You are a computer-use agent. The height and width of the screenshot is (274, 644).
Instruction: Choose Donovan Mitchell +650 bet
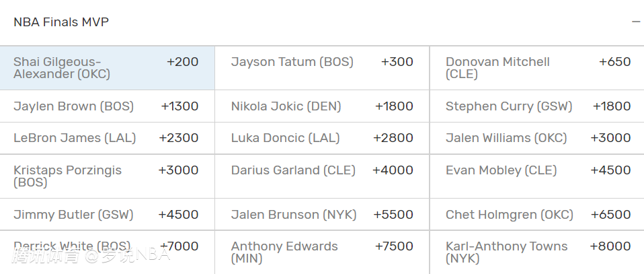point(537,68)
